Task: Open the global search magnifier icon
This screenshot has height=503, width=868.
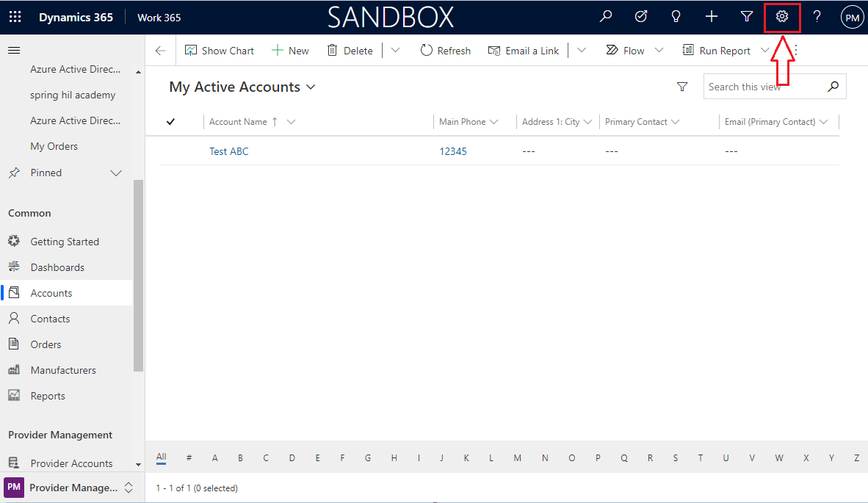Action: click(x=606, y=17)
